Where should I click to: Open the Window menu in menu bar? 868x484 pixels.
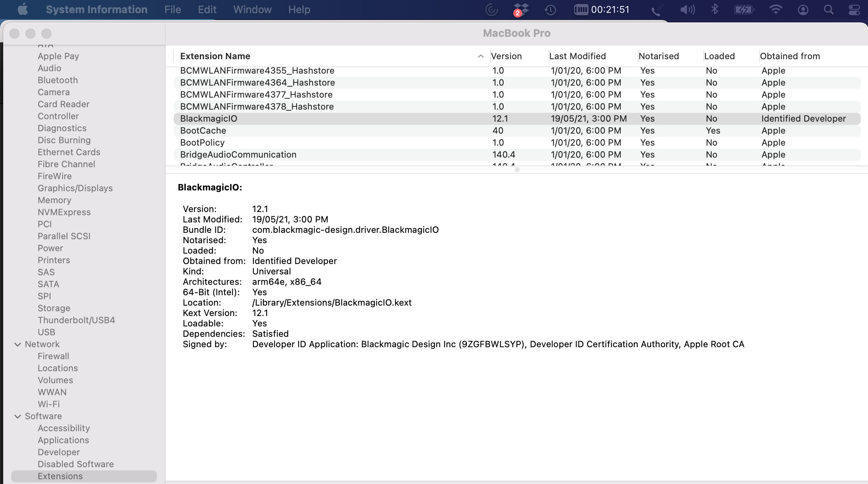(251, 10)
